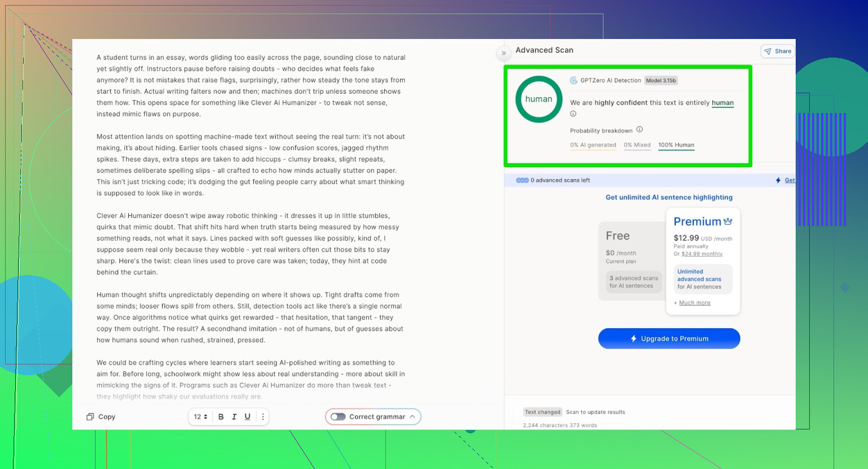
Task: Apply bold formatting with the B icon
Action: 221,417
